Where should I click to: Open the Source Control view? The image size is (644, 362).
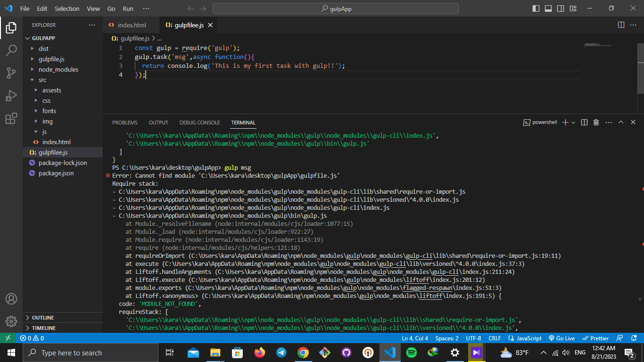pyautogui.click(x=11, y=73)
